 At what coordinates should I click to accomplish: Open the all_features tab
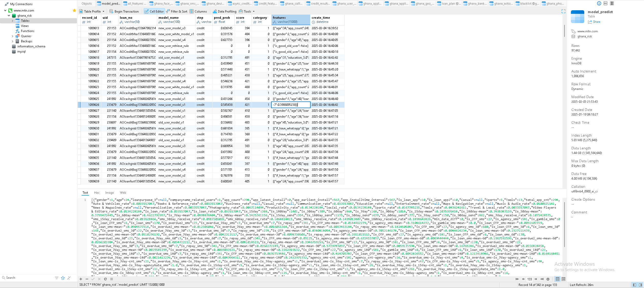[x=135, y=4]
